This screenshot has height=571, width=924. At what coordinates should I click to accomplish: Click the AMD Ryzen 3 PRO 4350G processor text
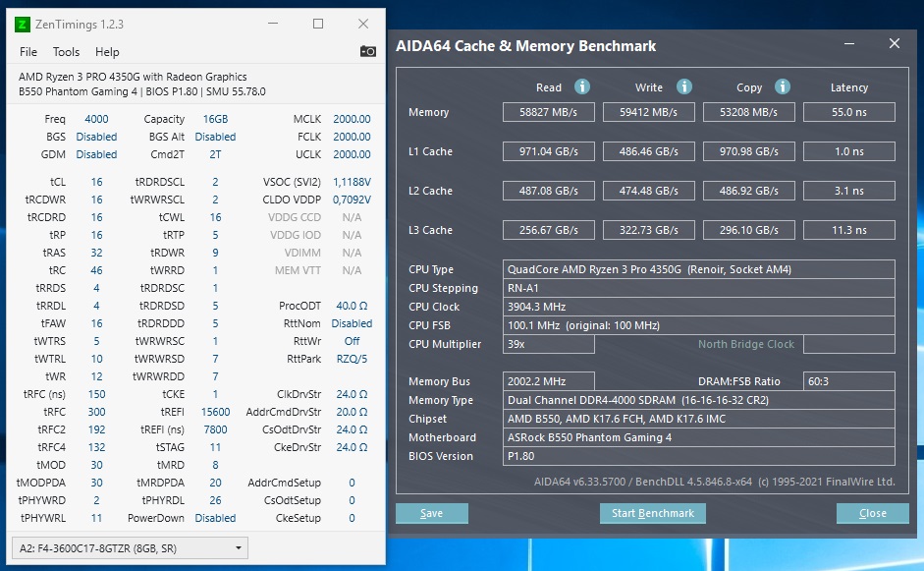pos(133,77)
